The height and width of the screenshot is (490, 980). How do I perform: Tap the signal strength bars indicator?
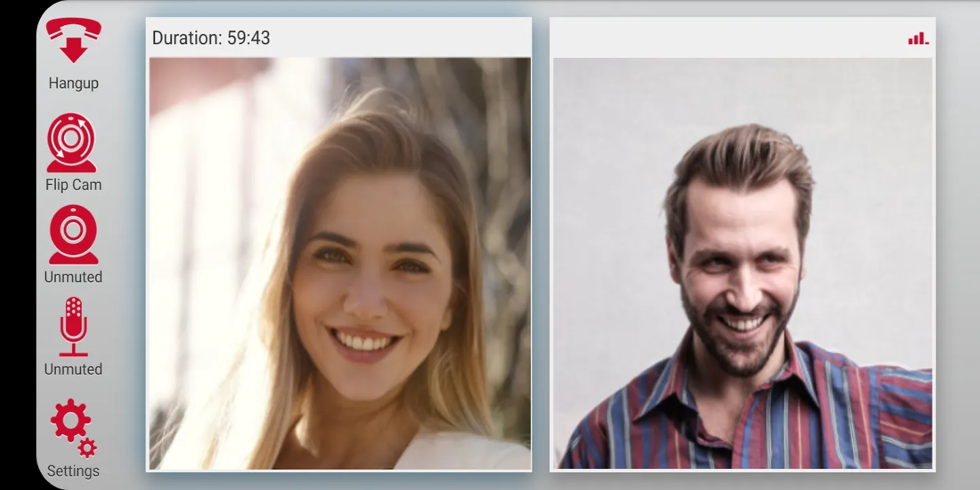pyautogui.click(x=918, y=38)
